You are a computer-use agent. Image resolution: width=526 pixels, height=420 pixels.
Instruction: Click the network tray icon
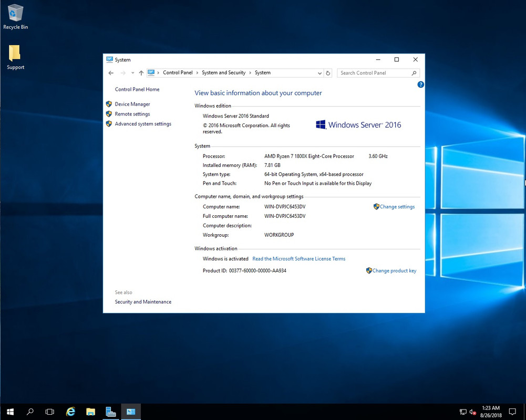(x=463, y=412)
